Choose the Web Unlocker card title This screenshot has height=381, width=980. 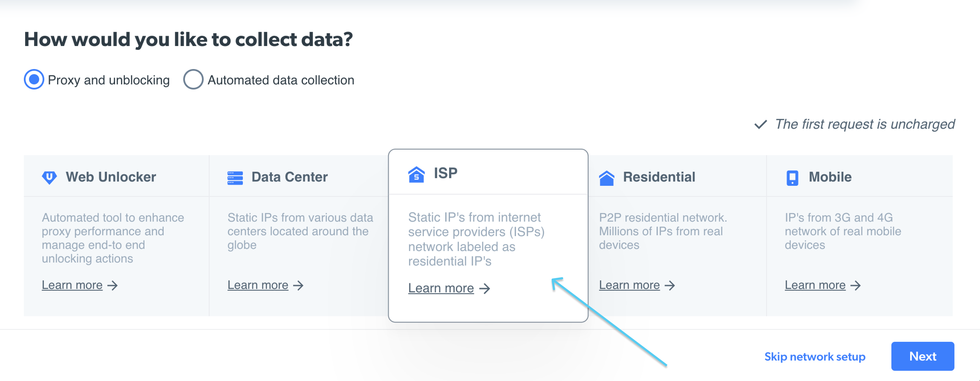click(x=111, y=177)
